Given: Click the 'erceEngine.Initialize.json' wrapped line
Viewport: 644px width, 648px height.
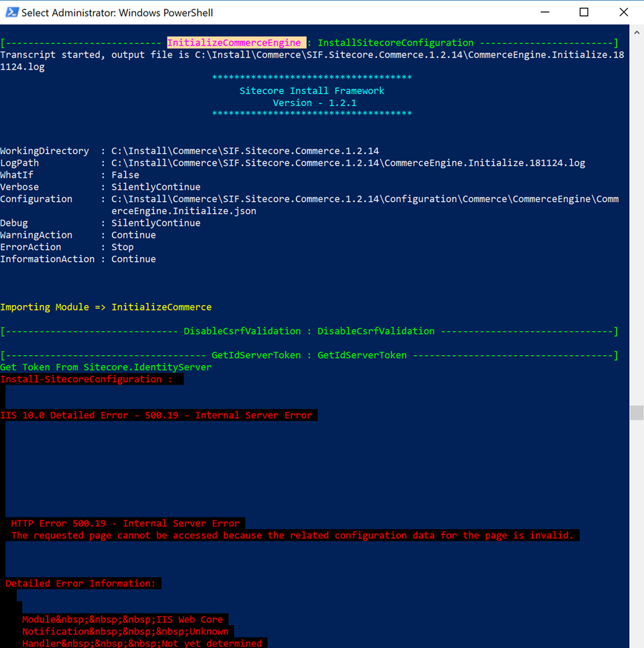Looking at the screenshot, I should pyautogui.click(x=184, y=211).
